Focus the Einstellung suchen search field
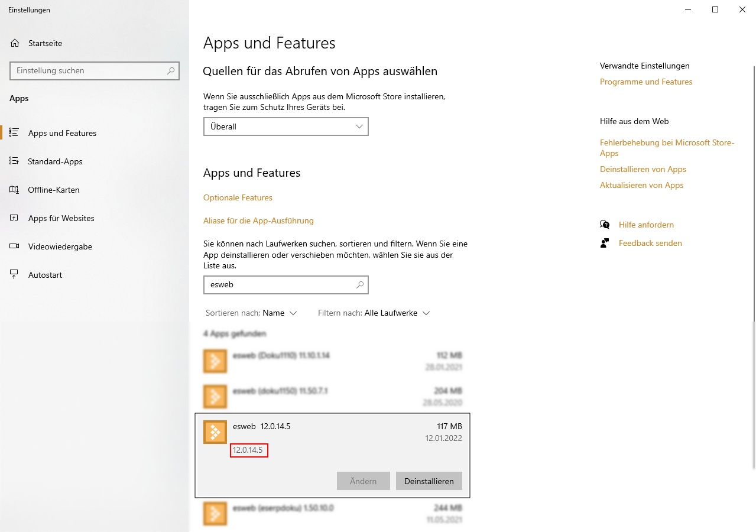This screenshot has height=532, width=756. [x=95, y=71]
